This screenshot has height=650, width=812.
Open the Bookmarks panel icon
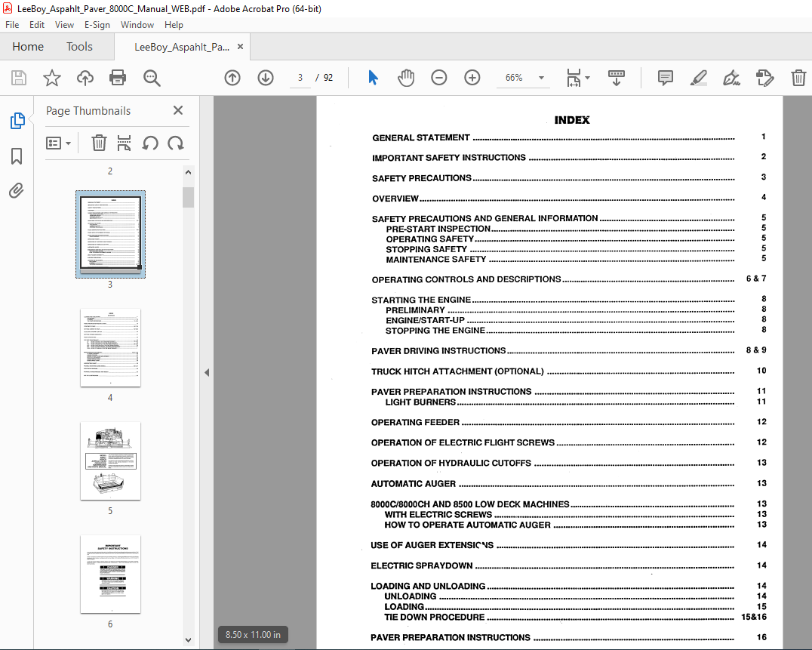click(x=17, y=156)
